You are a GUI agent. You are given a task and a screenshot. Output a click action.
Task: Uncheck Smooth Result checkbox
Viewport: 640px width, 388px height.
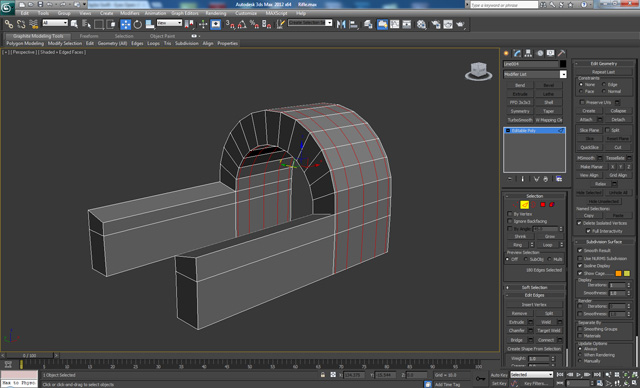[x=580, y=251]
